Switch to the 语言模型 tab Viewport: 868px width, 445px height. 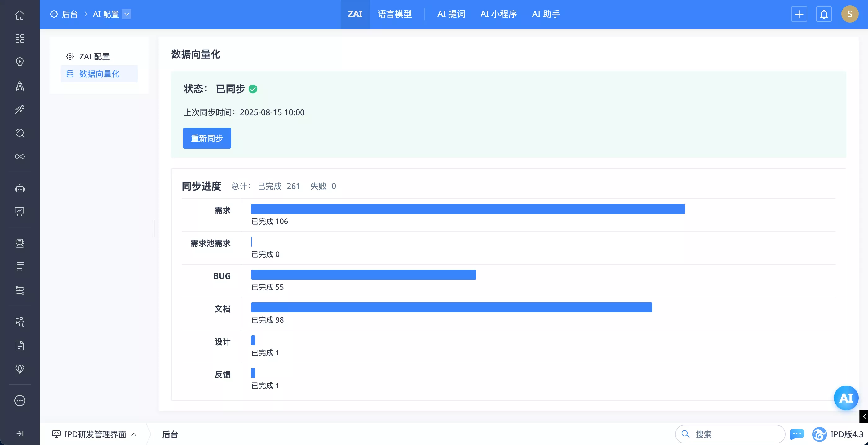click(395, 14)
